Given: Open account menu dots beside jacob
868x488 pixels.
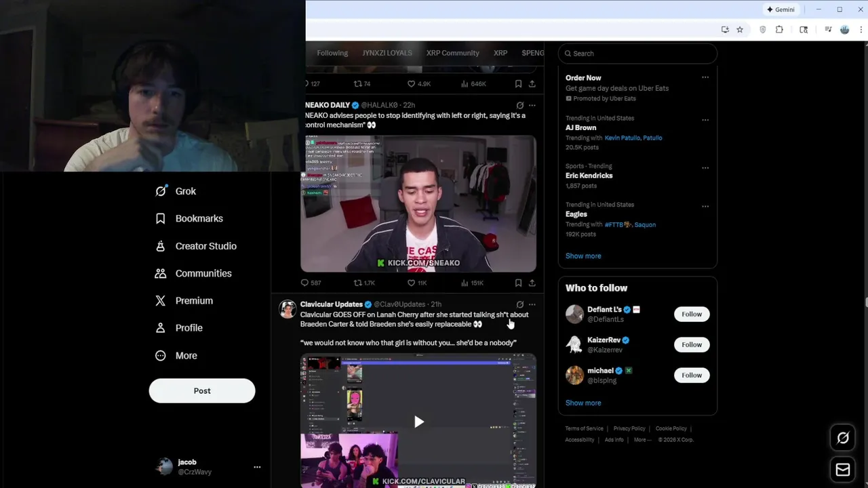Looking at the screenshot, I should (x=257, y=467).
